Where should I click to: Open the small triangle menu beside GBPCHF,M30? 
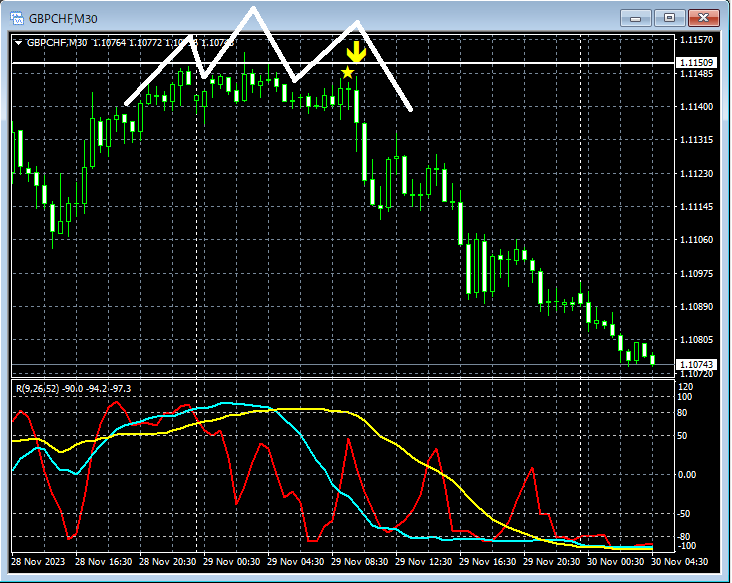18,42
